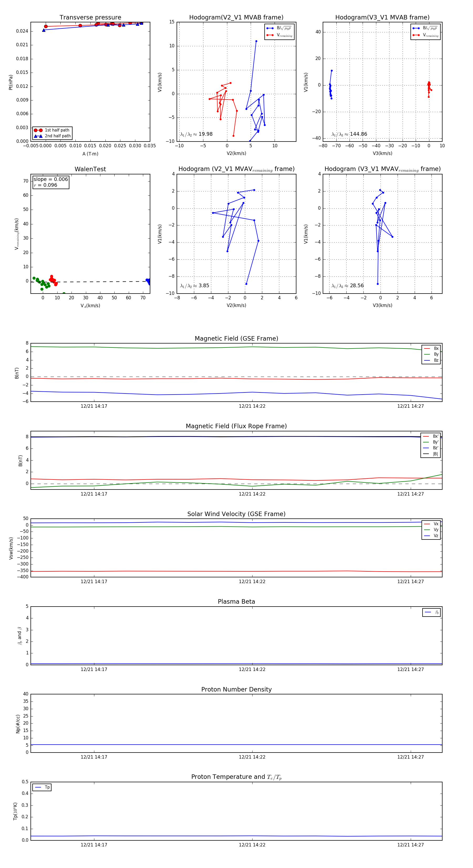Image resolution: width=473 pixels, height=868 pixels.
Task: Click the 'Hodogram(V3_V1 MVAB frame)' title
Action: (x=382, y=17)
